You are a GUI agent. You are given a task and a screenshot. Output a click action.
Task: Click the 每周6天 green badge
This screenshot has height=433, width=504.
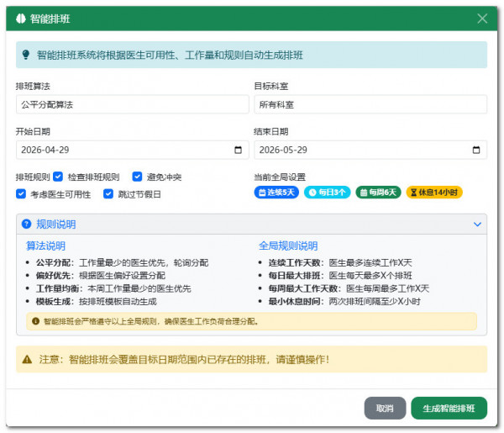pyautogui.click(x=378, y=193)
